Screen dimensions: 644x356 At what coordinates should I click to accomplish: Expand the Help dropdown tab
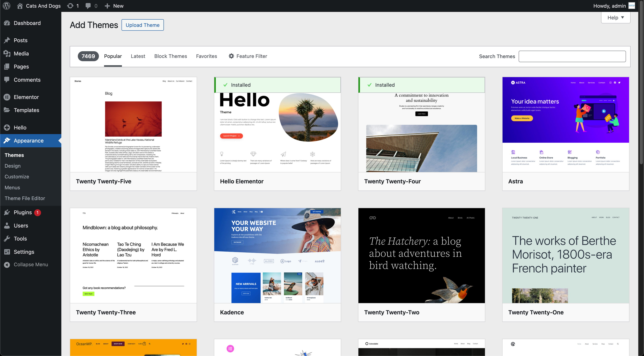pos(615,17)
